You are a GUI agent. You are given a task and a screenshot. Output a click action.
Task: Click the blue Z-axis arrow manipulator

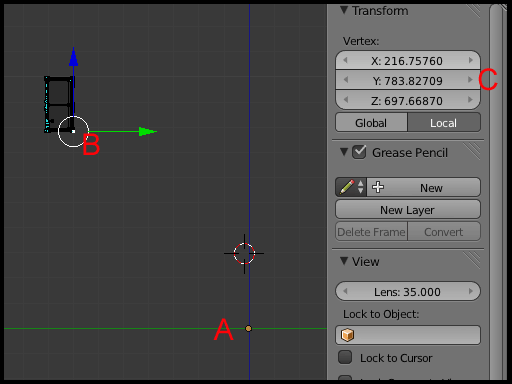pyautogui.click(x=73, y=57)
